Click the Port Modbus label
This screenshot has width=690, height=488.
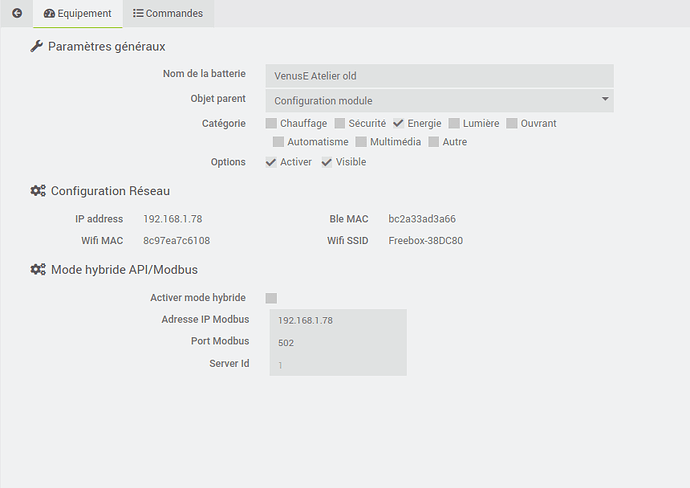pyautogui.click(x=220, y=341)
